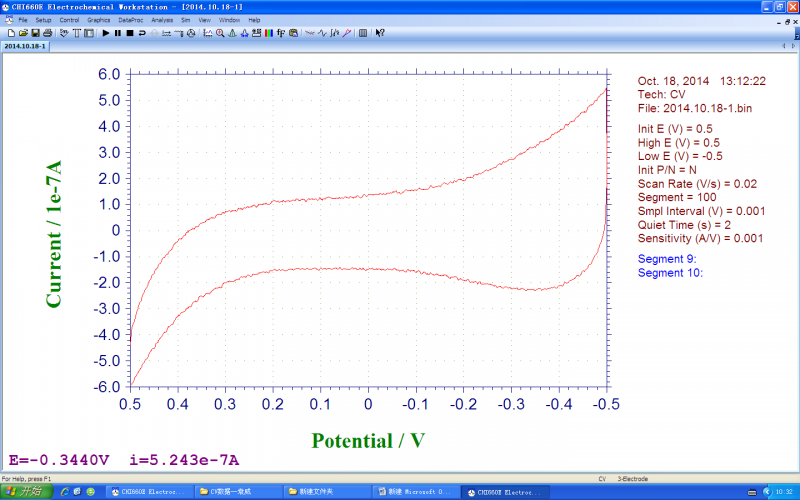
Task: Show the Present Data Plot icon
Action: point(208,33)
